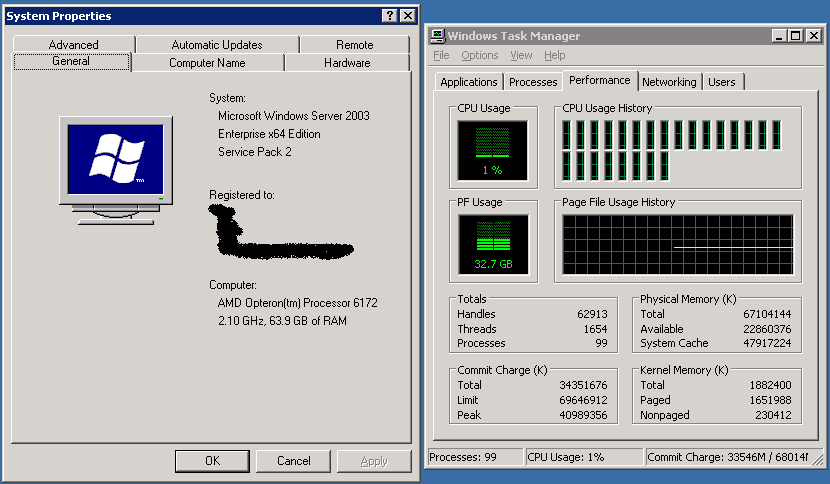The image size is (830, 484).
Task: Open the Users tab
Action: [721, 82]
